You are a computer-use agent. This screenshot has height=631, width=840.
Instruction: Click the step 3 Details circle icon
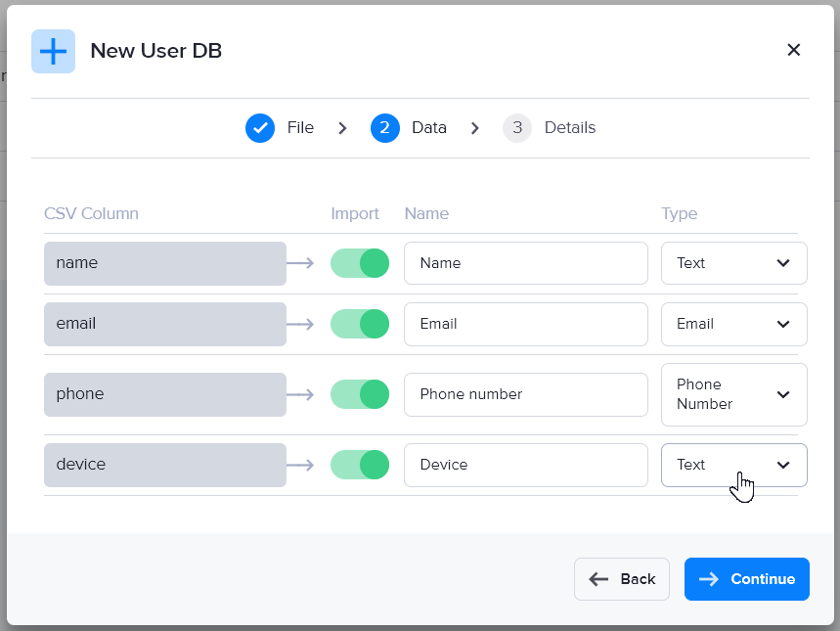click(516, 128)
